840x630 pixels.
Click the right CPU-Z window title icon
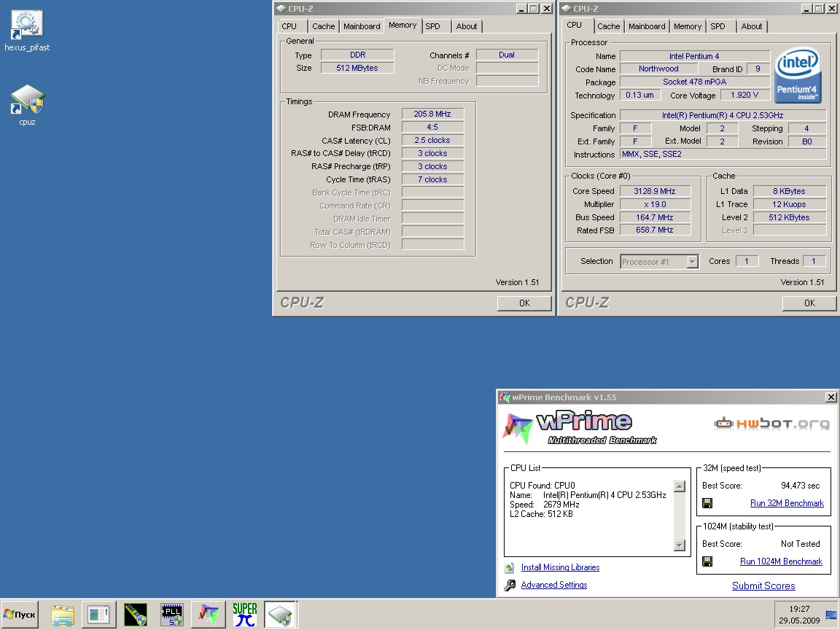[x=567, y=9]
